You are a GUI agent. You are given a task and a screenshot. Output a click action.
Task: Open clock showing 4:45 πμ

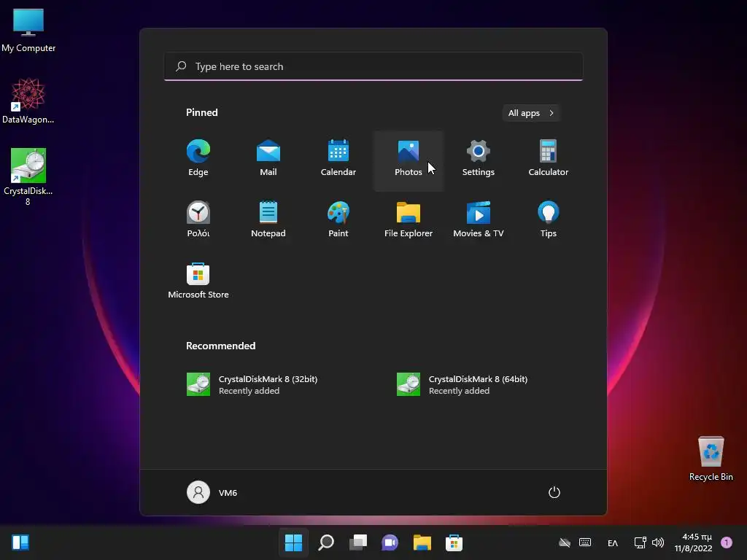click(x=694, y=542)
